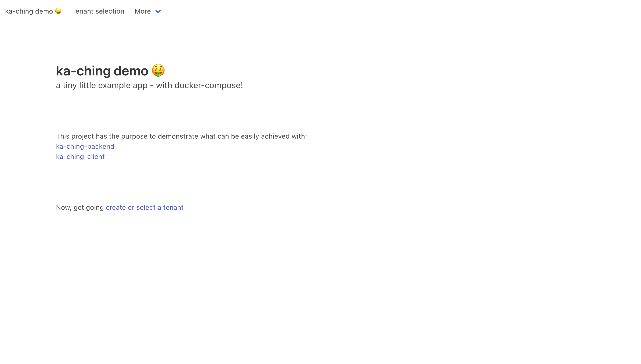Image resolution: width=641 pixels, height=364 pixels.
Task: Open the ka-ching-client link
Action: [80, 157]
